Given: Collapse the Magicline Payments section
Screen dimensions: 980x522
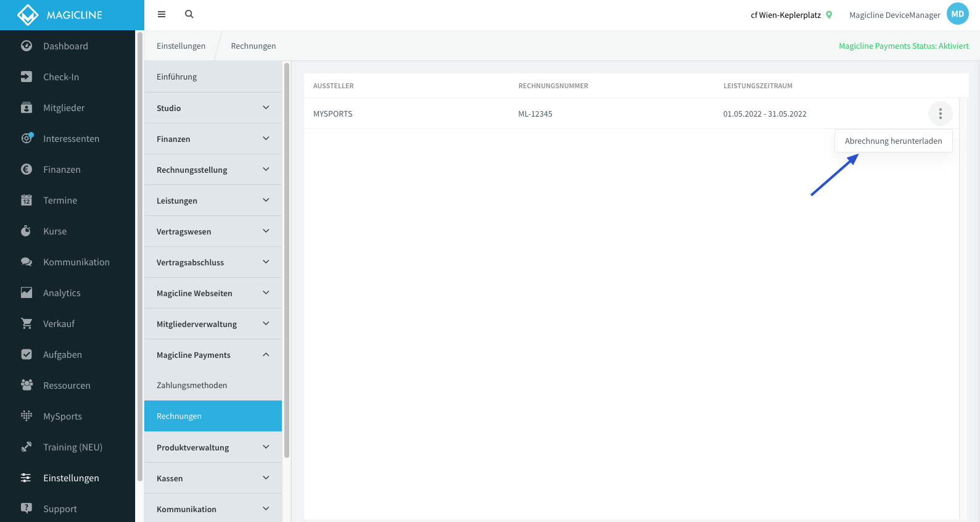Looking at the screenshot, I should pos(213,355).
